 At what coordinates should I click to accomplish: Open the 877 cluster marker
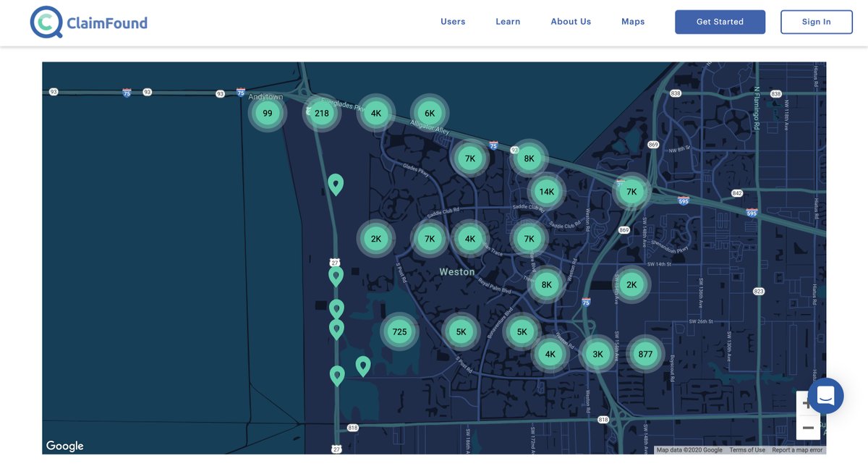tap(645, 354)
